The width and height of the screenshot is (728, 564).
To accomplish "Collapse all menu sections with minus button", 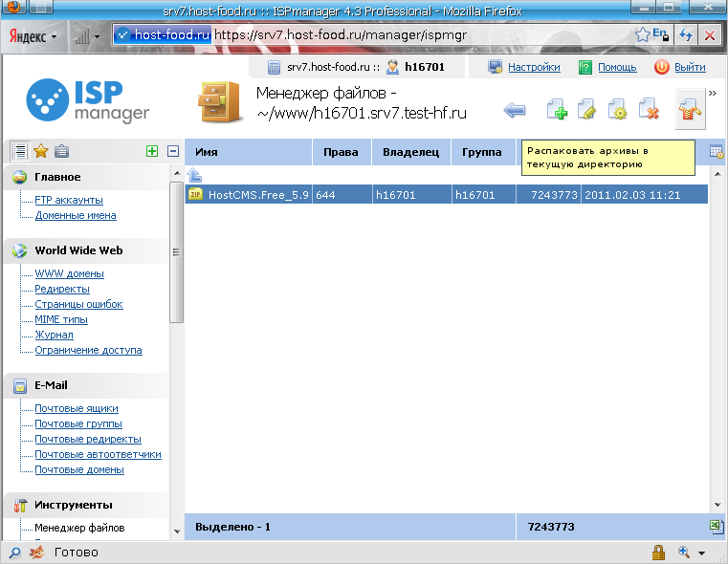I will 173,151.
